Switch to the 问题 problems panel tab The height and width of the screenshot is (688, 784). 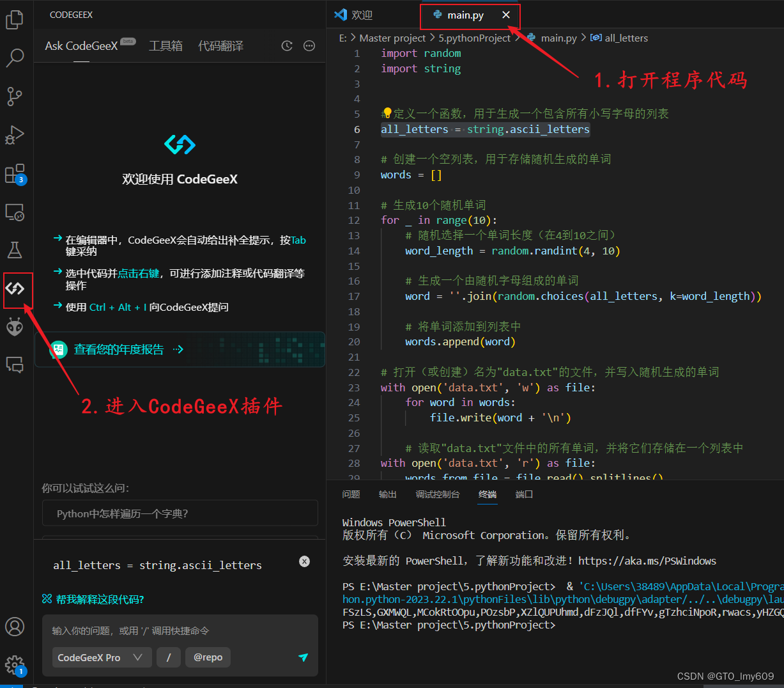(351, 494)
